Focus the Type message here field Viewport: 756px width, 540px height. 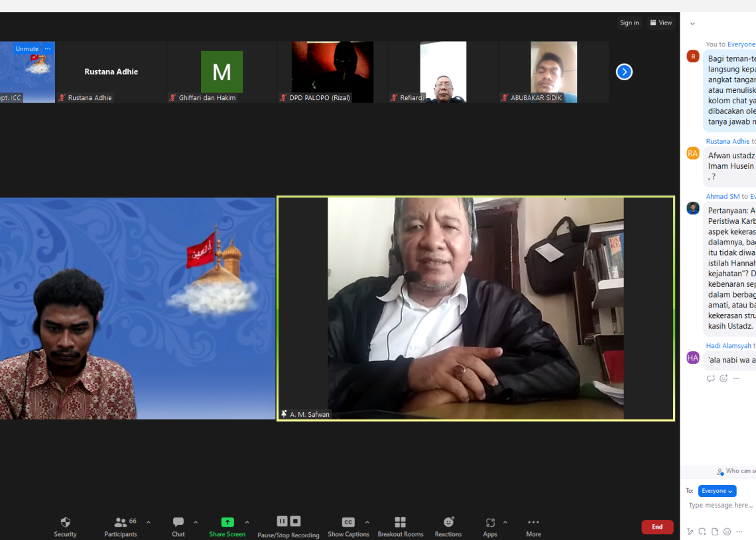(x=721, y=506)
